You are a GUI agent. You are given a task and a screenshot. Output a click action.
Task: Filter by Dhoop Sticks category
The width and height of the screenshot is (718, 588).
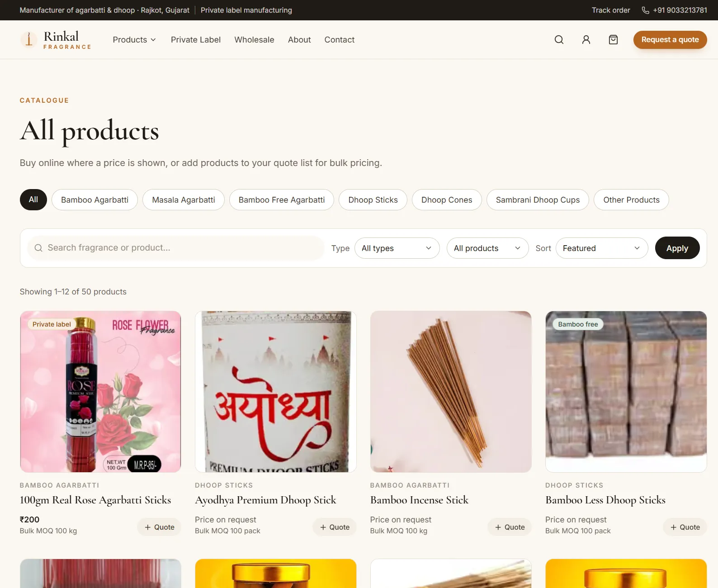pos(373,199)
